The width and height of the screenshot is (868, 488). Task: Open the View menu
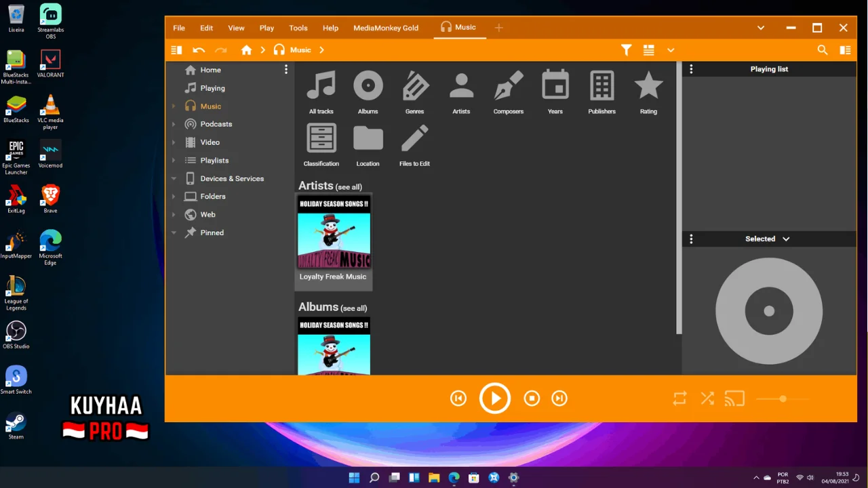(x=236, y=28)
